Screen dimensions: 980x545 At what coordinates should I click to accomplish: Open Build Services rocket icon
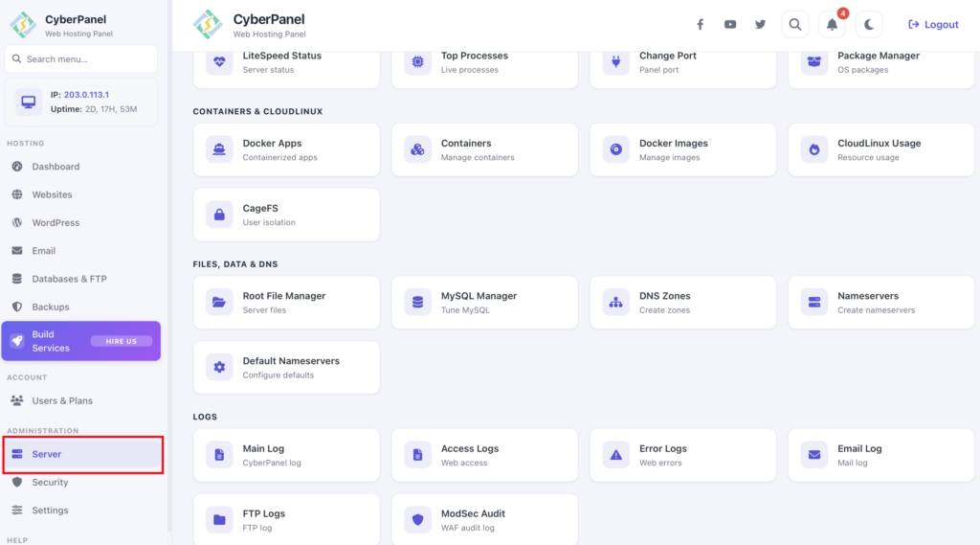[17, 341]
